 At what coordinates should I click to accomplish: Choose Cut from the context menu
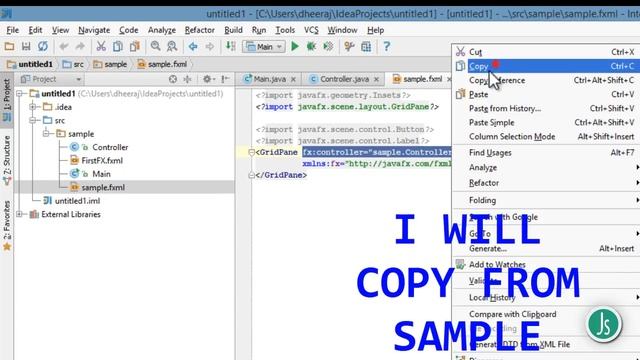pyautogui.click(x=546, y=52)
